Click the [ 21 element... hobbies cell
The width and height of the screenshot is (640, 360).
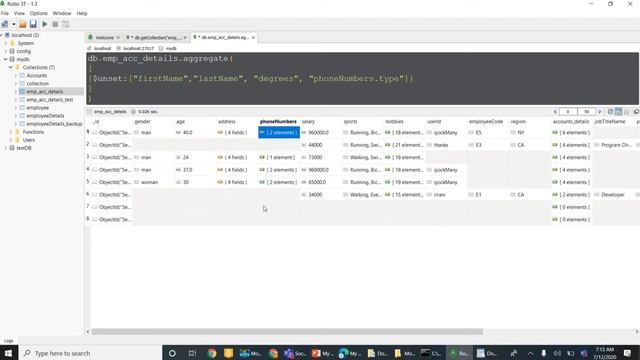(x=404, y=145)
